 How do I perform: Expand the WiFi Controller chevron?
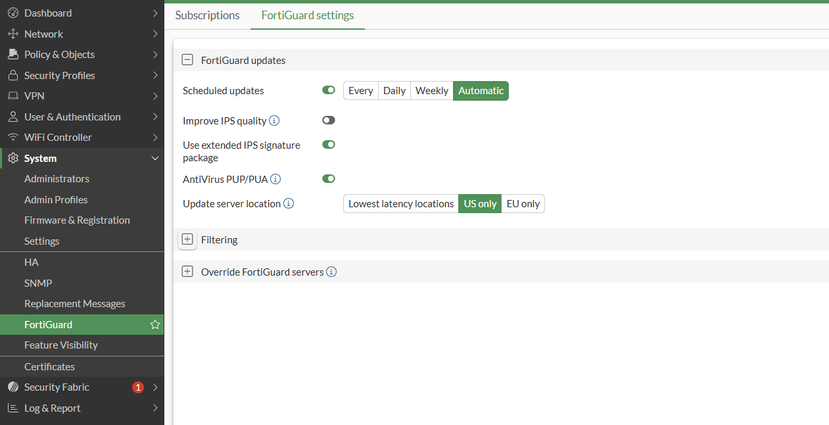tap(155, 137)
